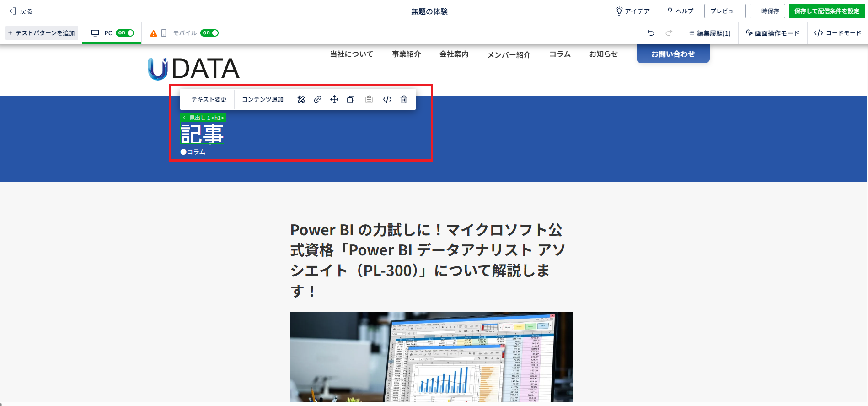Click the PC monitor icon
The width and height of the screenshot is (868, 406).
click(95, 33)
